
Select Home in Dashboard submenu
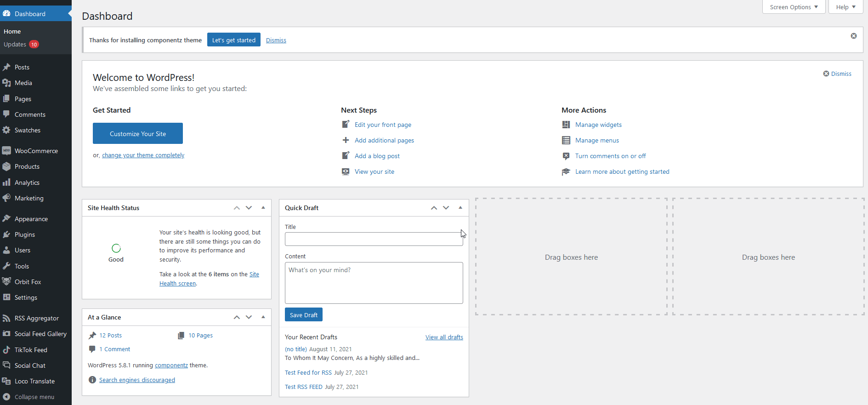(x=12, y=31)
